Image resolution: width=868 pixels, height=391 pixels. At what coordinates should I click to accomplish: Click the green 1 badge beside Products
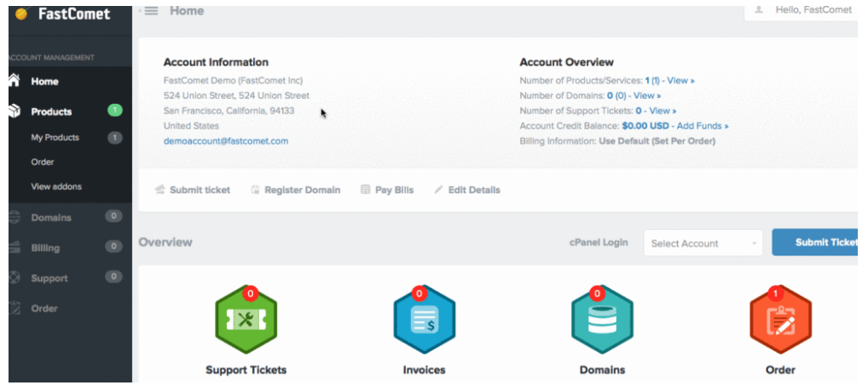click(x=114, y=111)
